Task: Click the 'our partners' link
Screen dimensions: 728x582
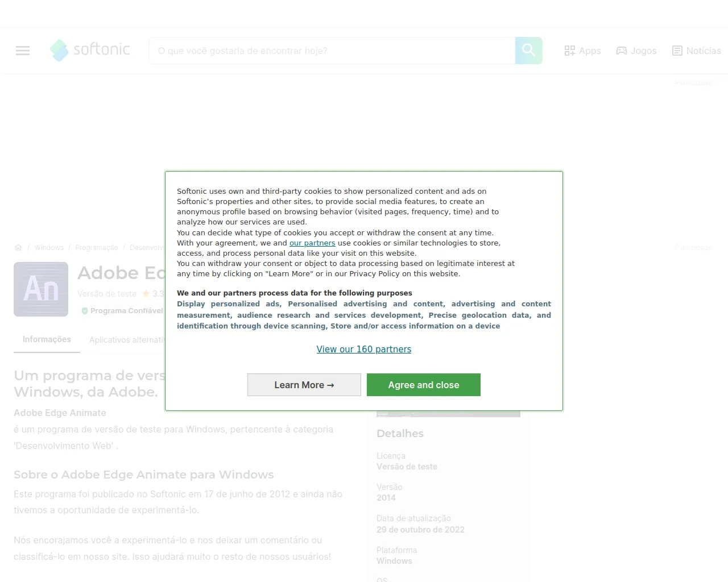Action: click(x=312, y=243)
